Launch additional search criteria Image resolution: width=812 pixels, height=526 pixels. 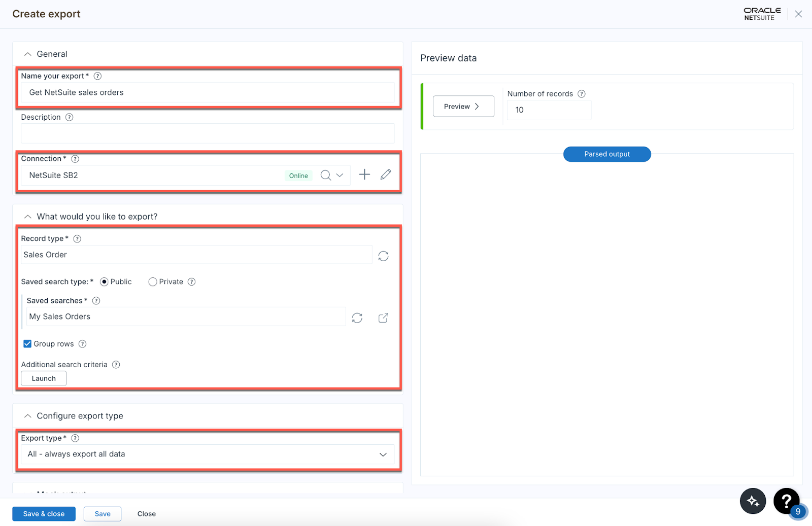pos(44,378)
